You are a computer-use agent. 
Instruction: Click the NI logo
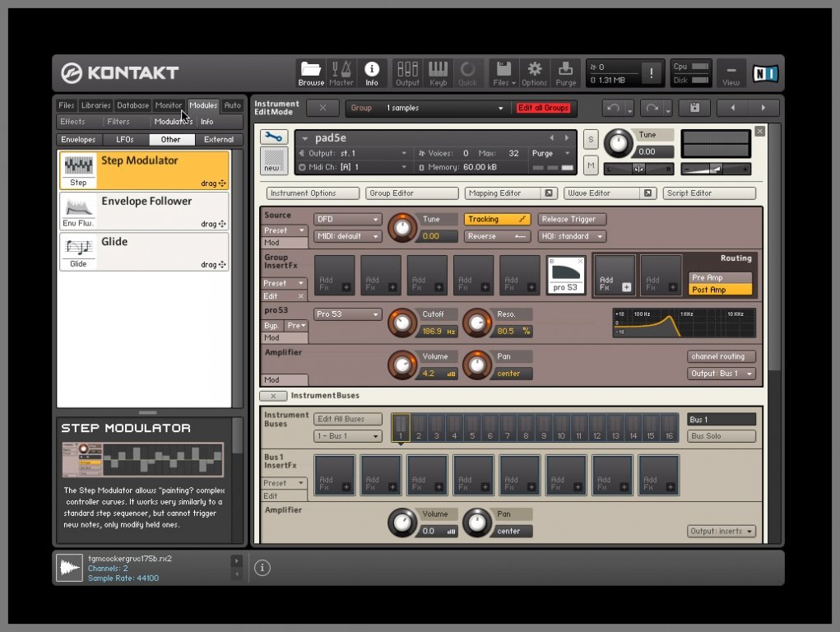[765, 73]
